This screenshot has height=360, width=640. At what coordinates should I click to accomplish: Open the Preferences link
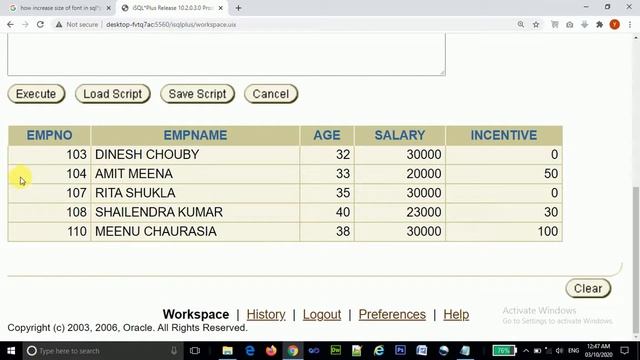click(x=392, y=314)
